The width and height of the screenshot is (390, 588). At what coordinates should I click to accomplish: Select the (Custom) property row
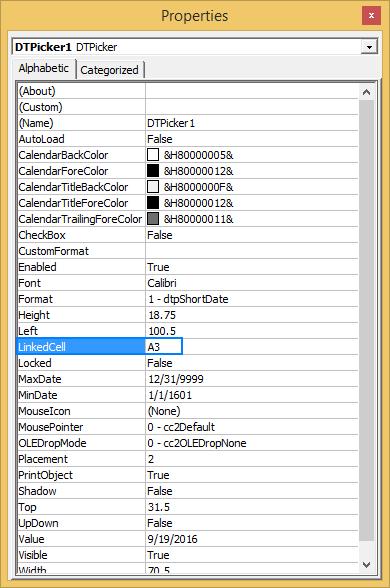click(188, 107)
